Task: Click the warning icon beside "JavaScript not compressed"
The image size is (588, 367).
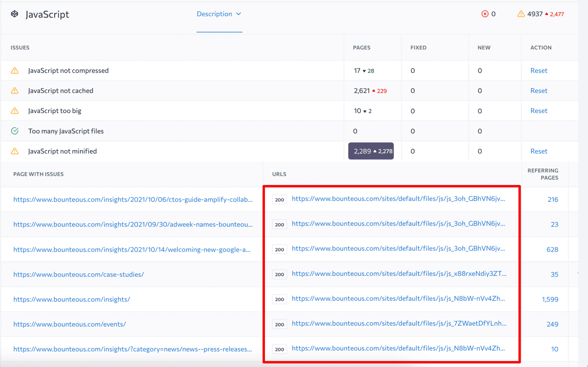Action: [15, 70]
